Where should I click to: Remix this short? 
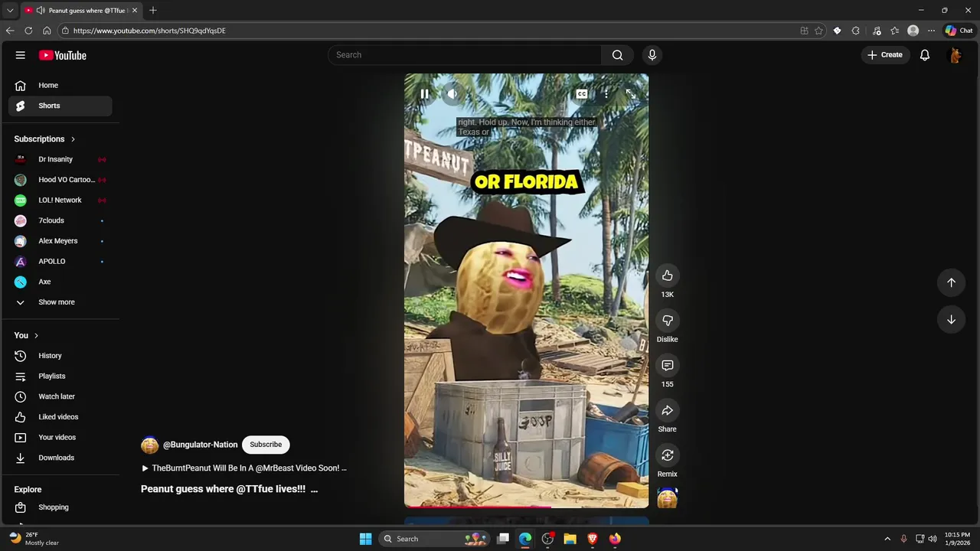click(668, 455)
